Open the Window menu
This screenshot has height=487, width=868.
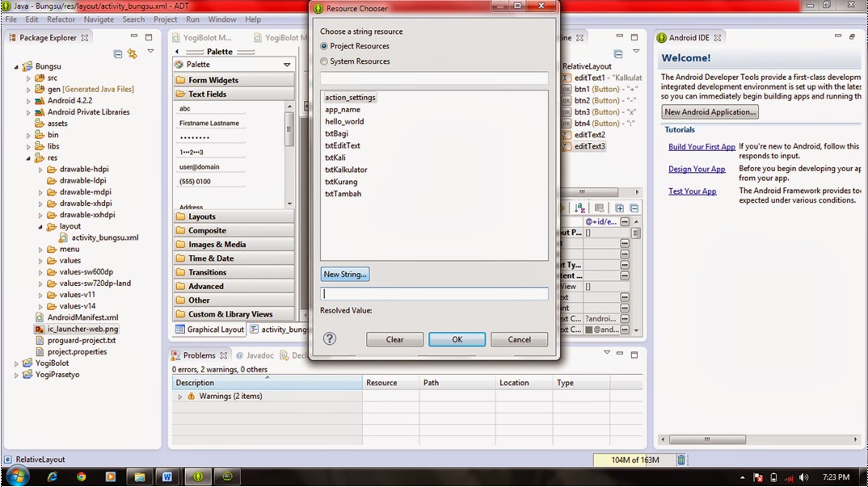[222, 19]
